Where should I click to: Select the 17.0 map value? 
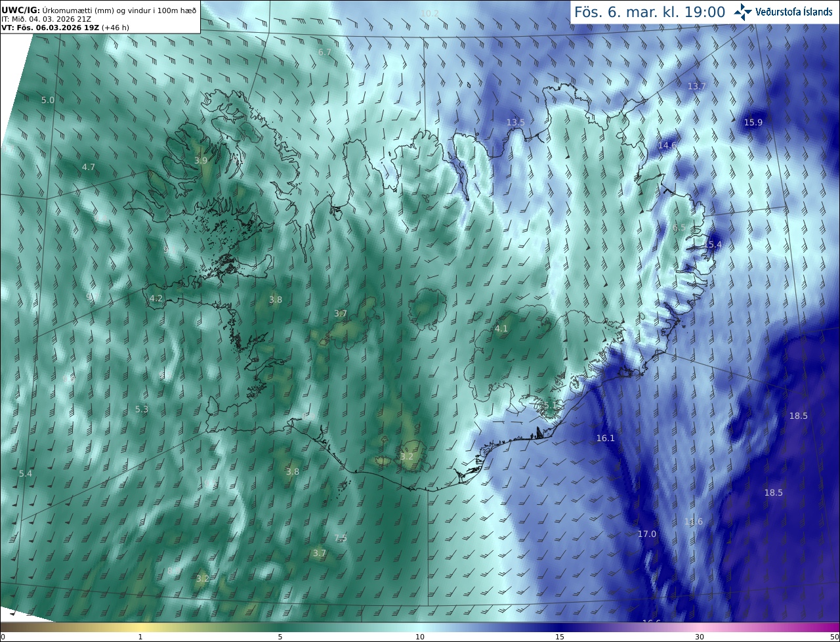pyautogui.click(x=647, y=534)
